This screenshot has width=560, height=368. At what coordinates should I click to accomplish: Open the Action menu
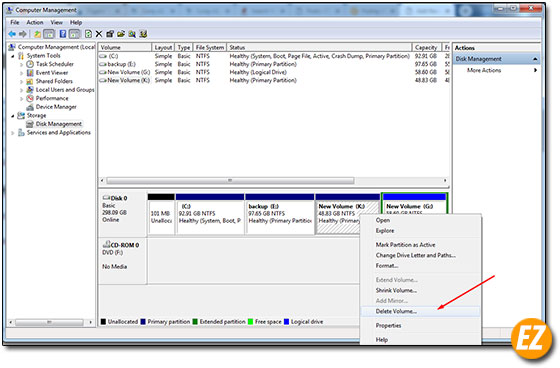(x=35, y=23)
